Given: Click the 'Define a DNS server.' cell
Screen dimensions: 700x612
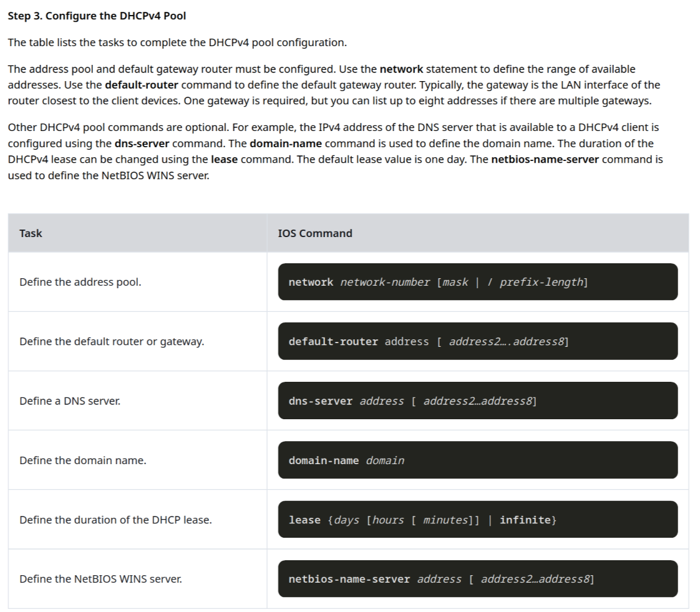Looking at the screenshot, I should pyautogui.click(x=70, y=401).
